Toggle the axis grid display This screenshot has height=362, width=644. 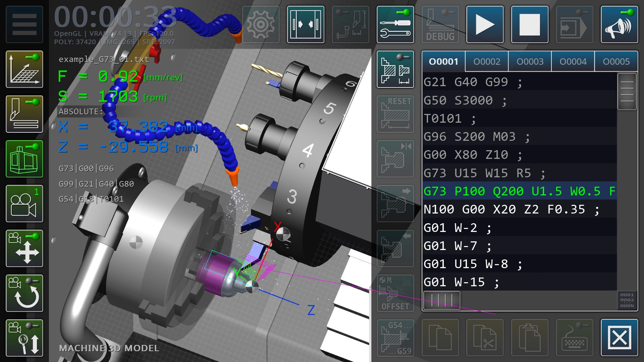point(24,69)
